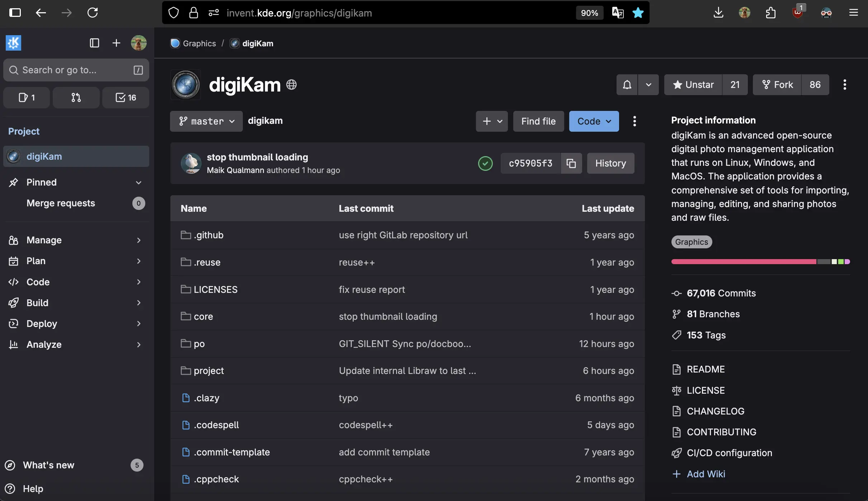Viewport: 868px width, 501px height.
Task: Open the CHANGELOG link
Action: point(715,411)
